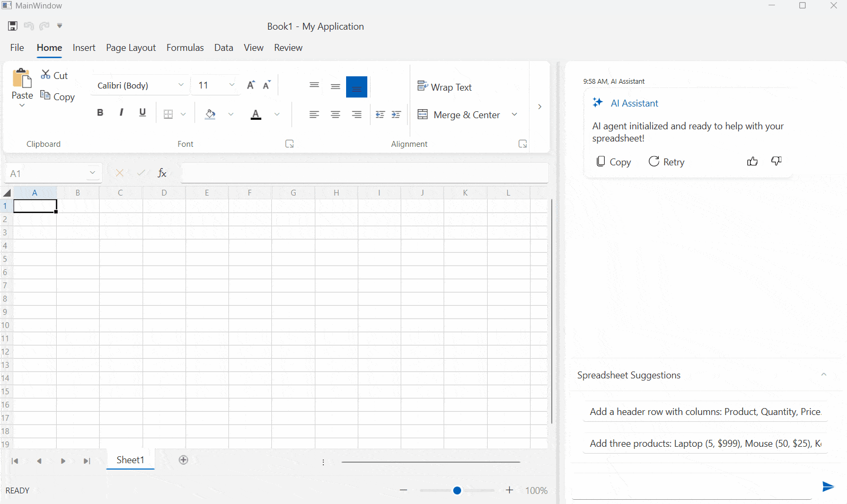Click the Insert Function fx icon

pos(162,173)
